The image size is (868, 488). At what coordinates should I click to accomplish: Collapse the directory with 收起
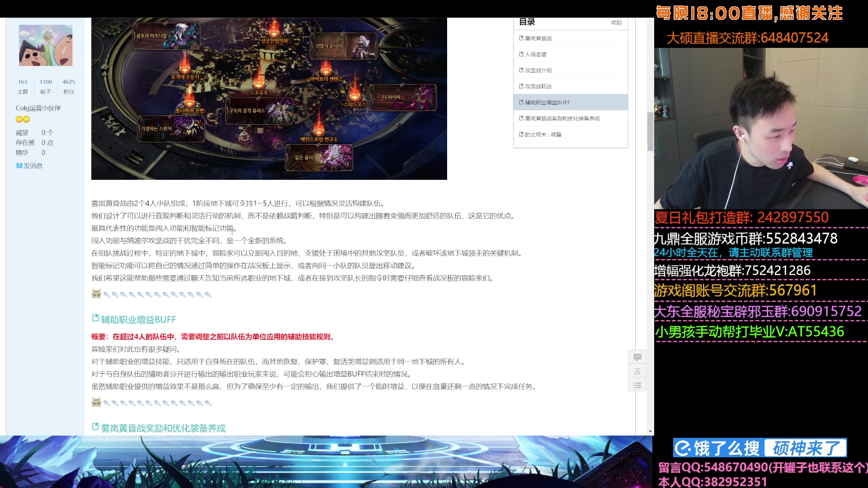[x=616, y=23]
